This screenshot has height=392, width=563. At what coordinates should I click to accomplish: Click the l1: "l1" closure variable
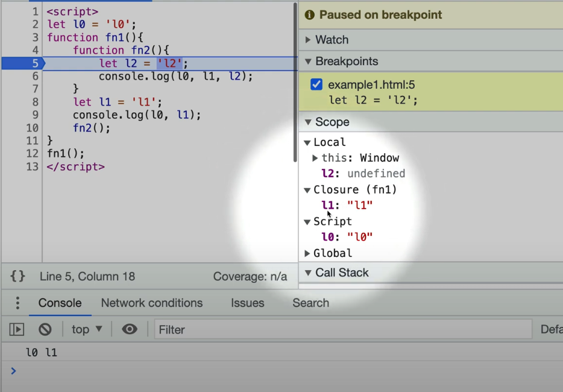tap(347, 205)
